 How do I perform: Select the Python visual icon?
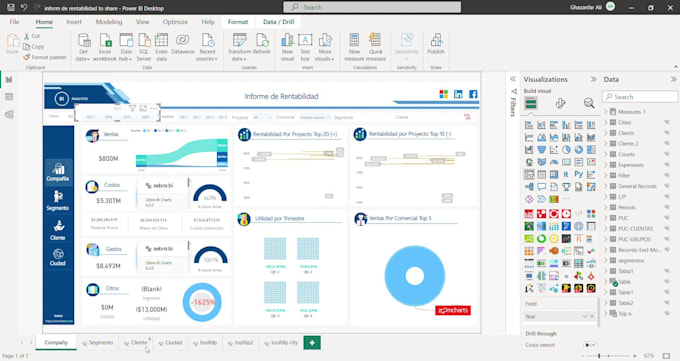point(579,174)
